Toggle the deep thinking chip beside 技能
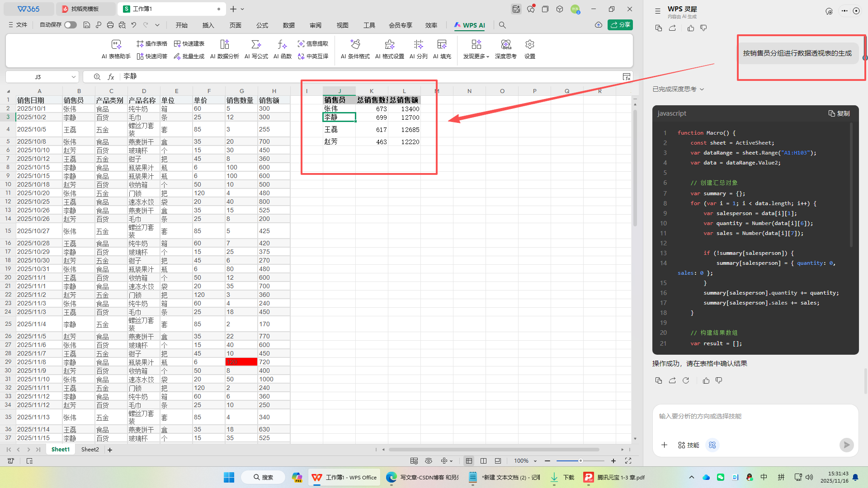This screenshot has width=868, height=488. point(712,445)
